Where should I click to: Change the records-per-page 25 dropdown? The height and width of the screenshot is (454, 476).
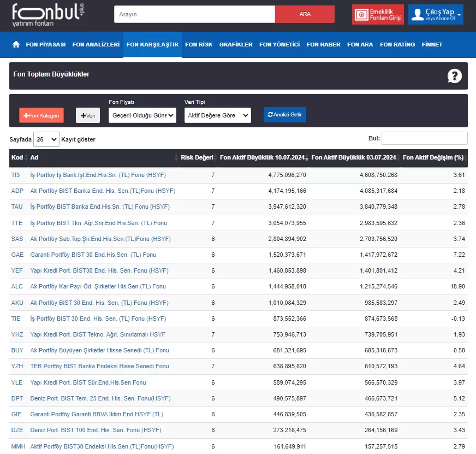coord(46,139)
